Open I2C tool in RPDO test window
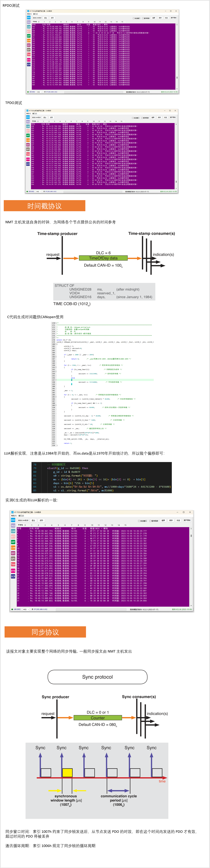 click(29, 45)
